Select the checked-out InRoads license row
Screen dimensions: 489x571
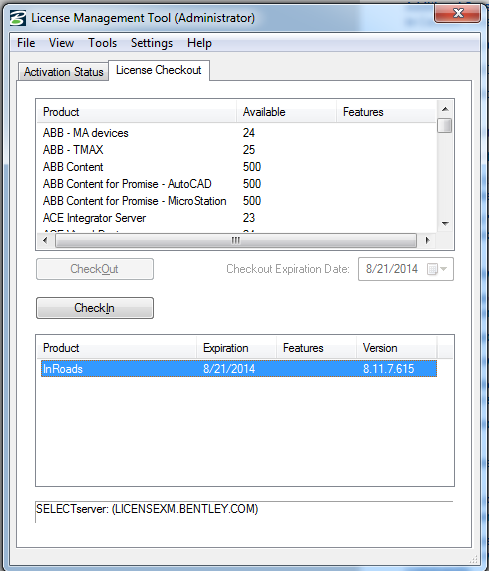pos(239,369)
